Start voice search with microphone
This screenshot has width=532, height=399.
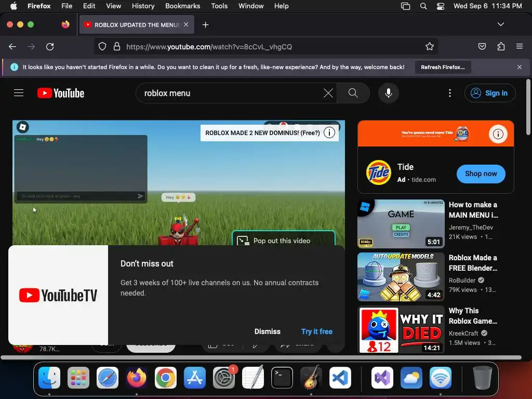point(389,93)
